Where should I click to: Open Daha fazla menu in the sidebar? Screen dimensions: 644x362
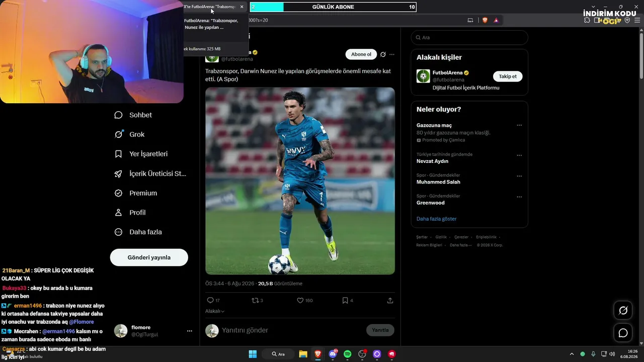click(138, 232)
